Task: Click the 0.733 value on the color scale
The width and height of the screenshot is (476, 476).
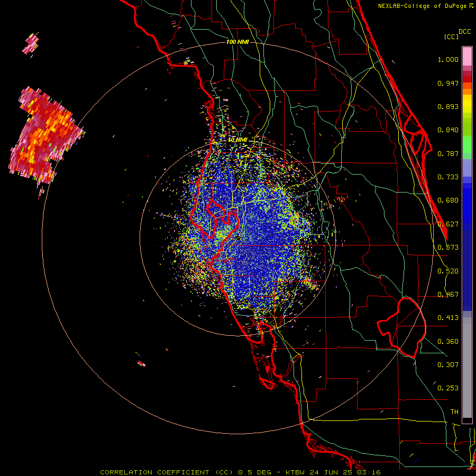Action: point(448,177)
